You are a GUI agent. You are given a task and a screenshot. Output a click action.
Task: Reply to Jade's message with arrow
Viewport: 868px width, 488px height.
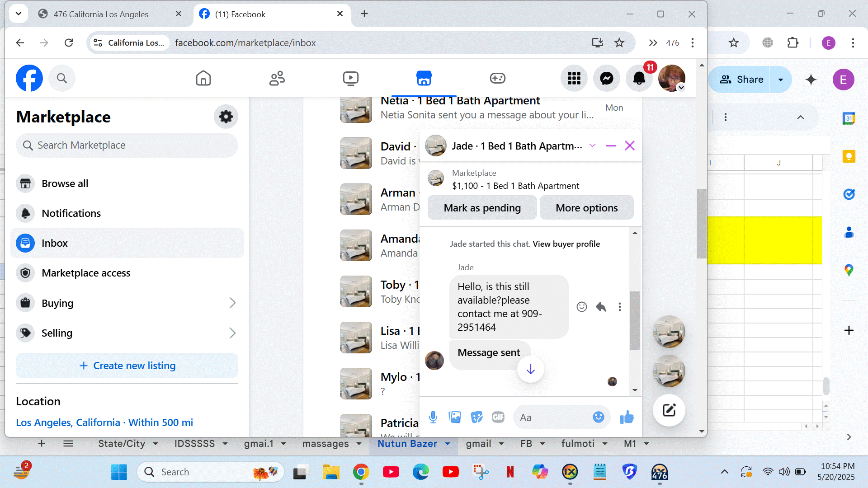pos(600,307)
